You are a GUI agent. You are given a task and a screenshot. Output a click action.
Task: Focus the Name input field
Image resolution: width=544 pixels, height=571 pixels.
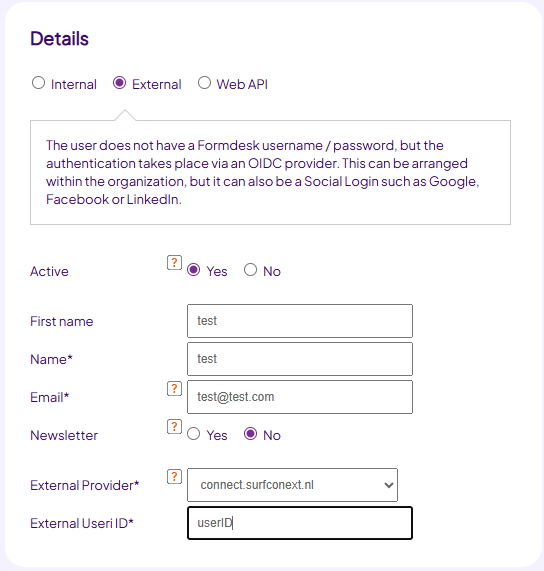coord(300,359)
